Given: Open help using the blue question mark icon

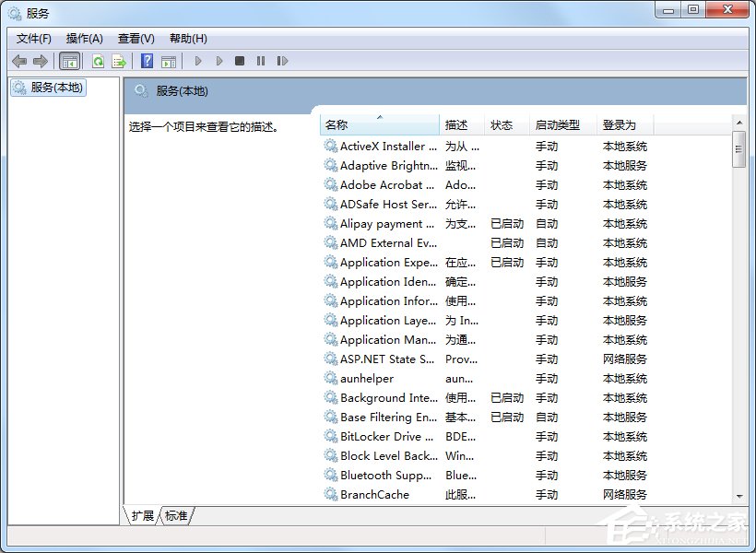Looking at the screenshot, I should tap(148, 61).
